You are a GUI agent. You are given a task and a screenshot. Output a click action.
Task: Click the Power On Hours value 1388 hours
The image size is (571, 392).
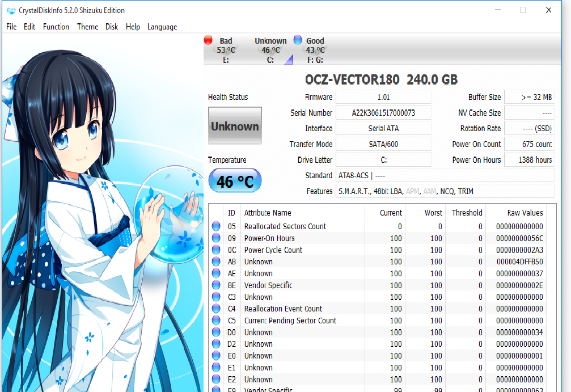click(x=529, y=160)
